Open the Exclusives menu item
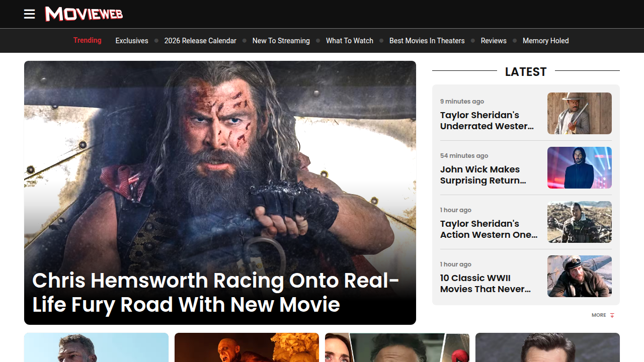644x362 pixels. click(x=132, y=41)
